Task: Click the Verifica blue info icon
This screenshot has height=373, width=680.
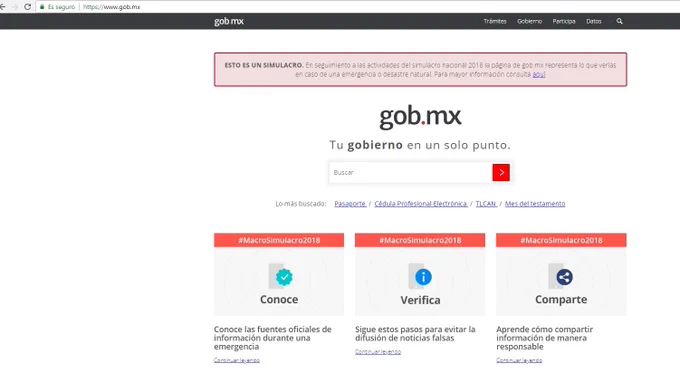Action: (x=423, y=277)
